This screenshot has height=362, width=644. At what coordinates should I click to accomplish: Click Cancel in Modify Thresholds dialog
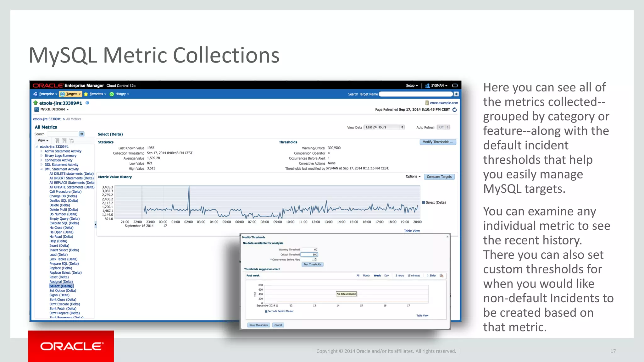click(x=278, y=325)
